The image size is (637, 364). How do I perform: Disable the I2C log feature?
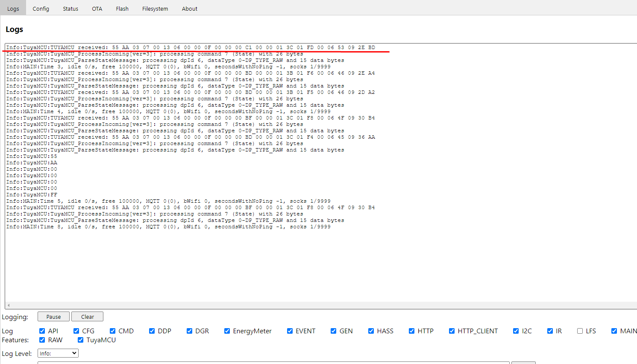[516, 331]
